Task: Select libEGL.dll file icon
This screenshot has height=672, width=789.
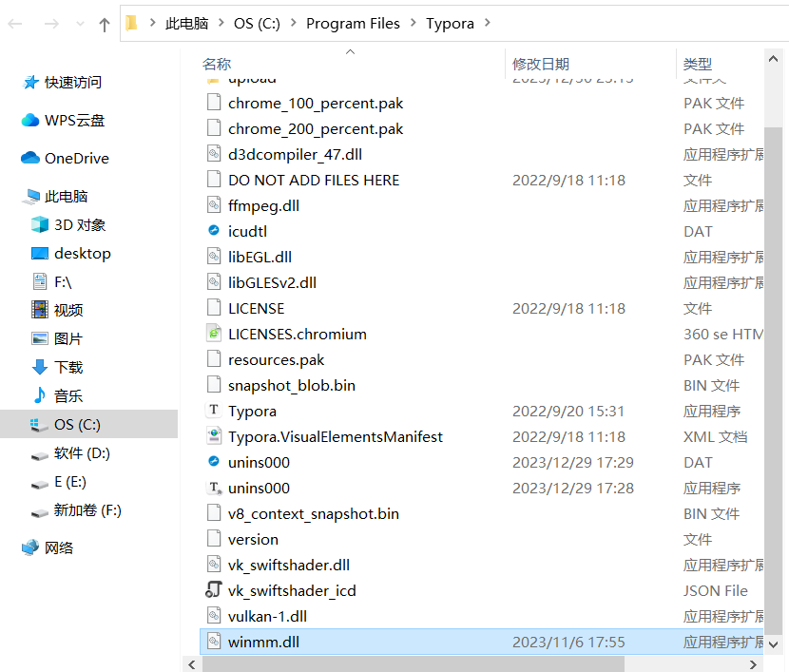Action: coord(214,256)
